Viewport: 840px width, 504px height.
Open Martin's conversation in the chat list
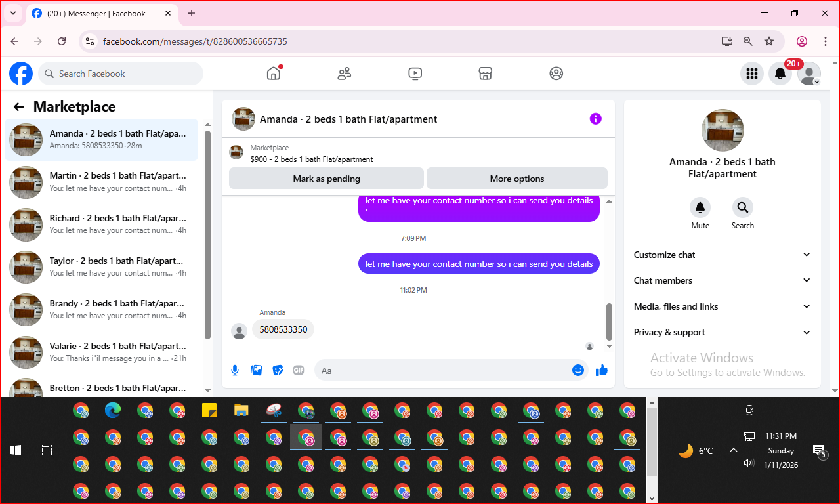(102, 182)
